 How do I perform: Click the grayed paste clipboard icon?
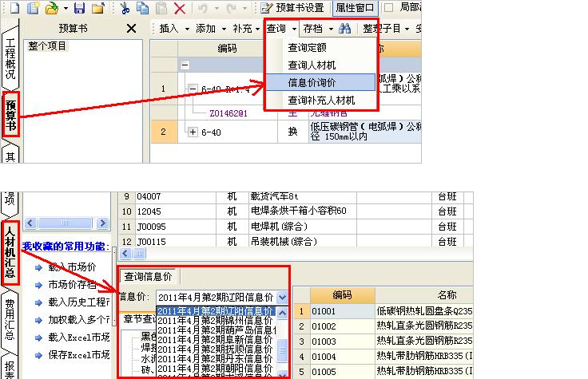coord(161,8)
